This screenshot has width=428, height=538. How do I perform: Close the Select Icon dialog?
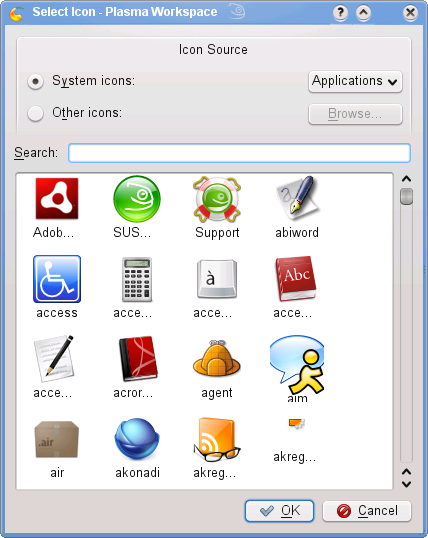[x=410, y=13]
